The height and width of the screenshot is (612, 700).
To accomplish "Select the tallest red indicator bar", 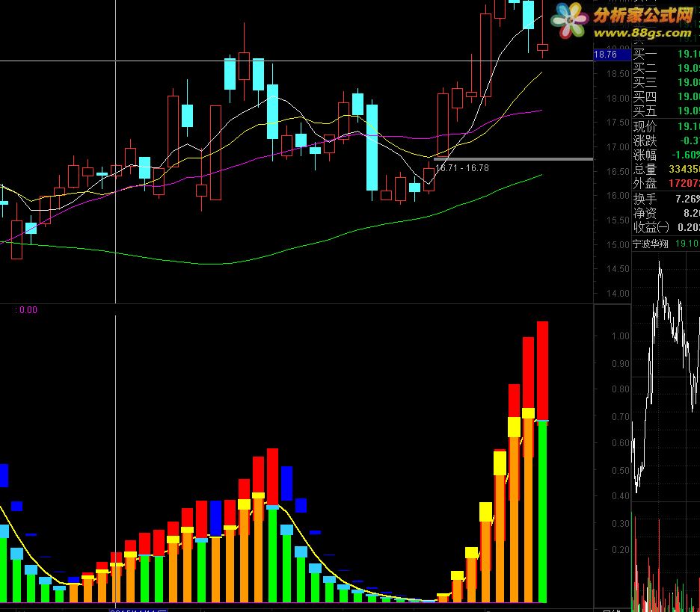I will coord(542,370).
